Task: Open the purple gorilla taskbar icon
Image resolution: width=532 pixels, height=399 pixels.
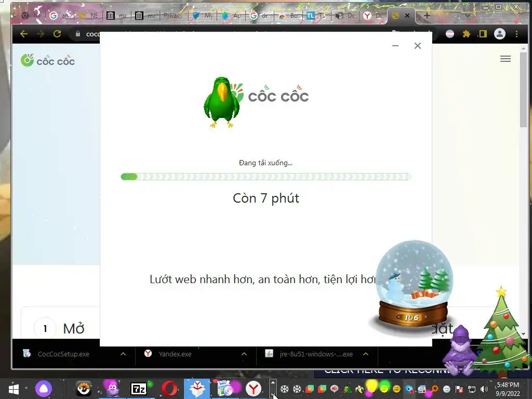Action: click(112, 389)
